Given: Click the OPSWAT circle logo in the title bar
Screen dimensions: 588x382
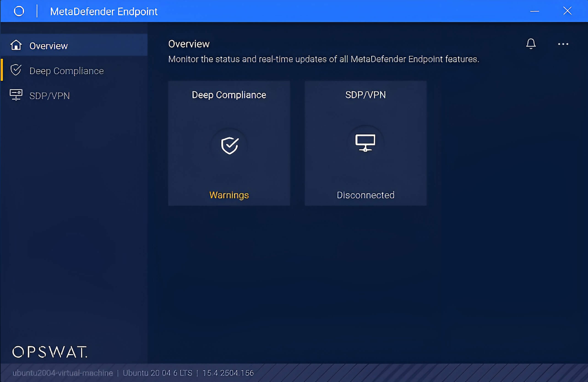Looking at the screenshot, I should pos(19,11).
